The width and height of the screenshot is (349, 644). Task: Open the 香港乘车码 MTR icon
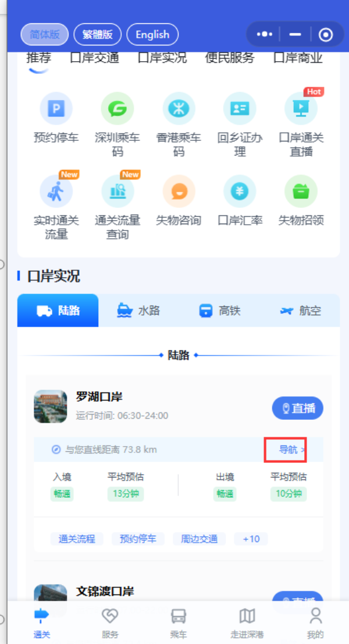tap(179, 108)
